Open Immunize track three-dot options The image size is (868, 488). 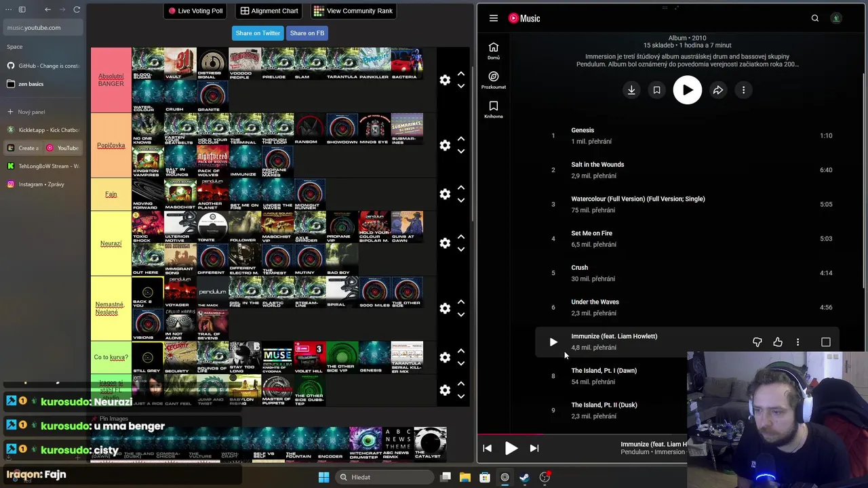pyautogui.click(x=798, y=342)
